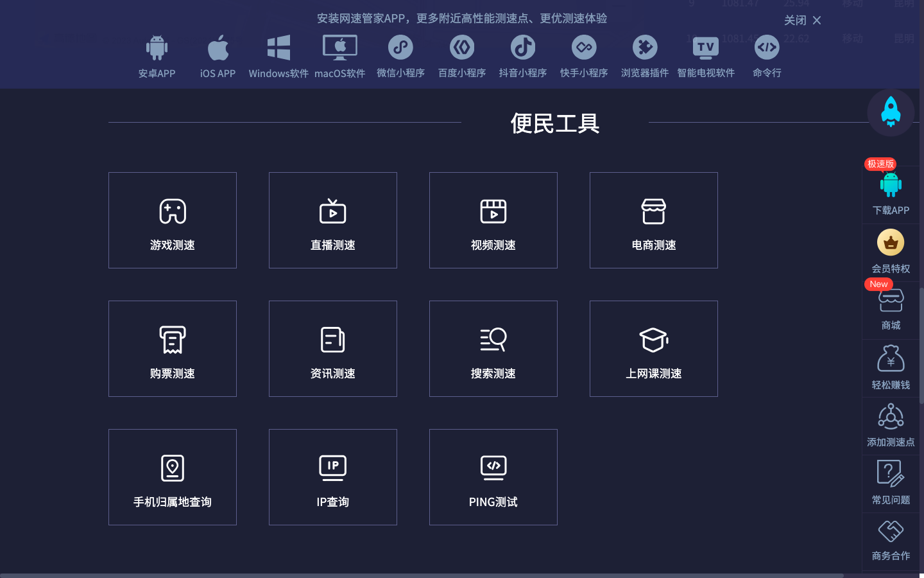
Task: Open the IP查询 IP lookup tool
Action: coord(332,477)
